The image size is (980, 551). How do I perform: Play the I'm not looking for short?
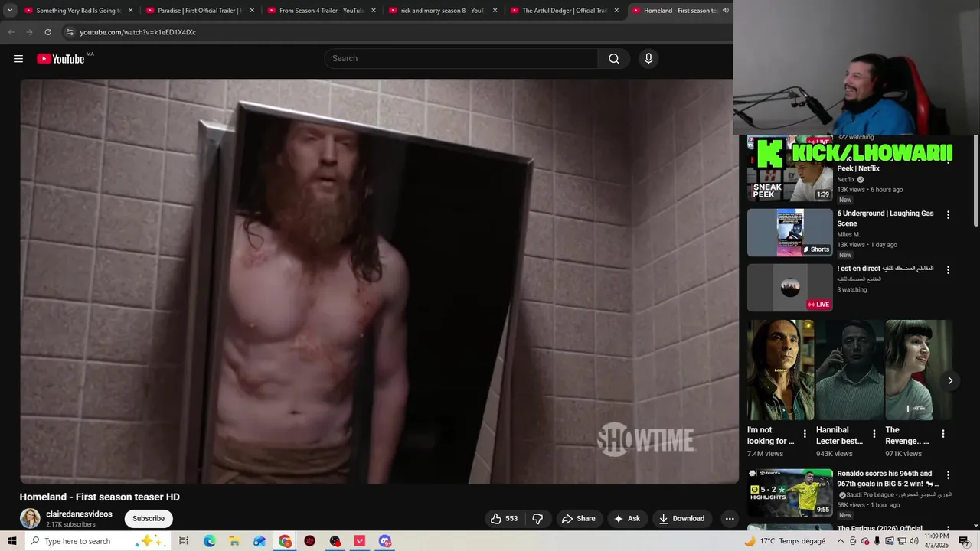[x=780, y=370]
